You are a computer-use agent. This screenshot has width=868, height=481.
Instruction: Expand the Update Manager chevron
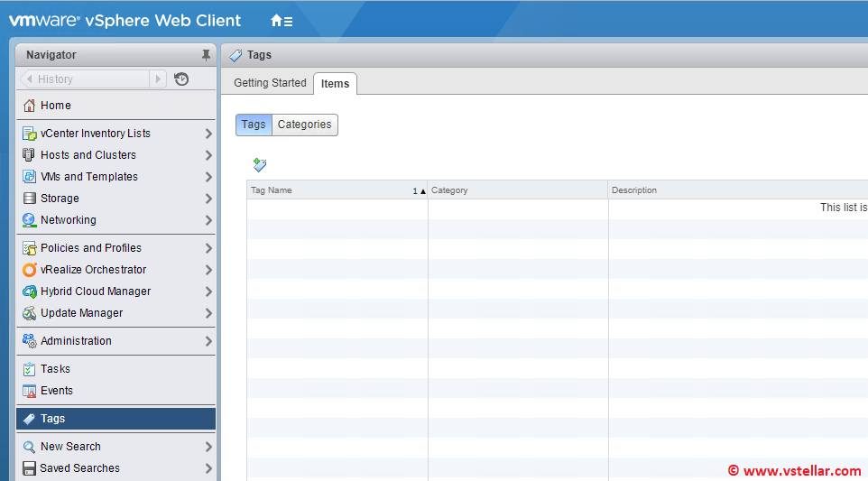tap(208, 313)
